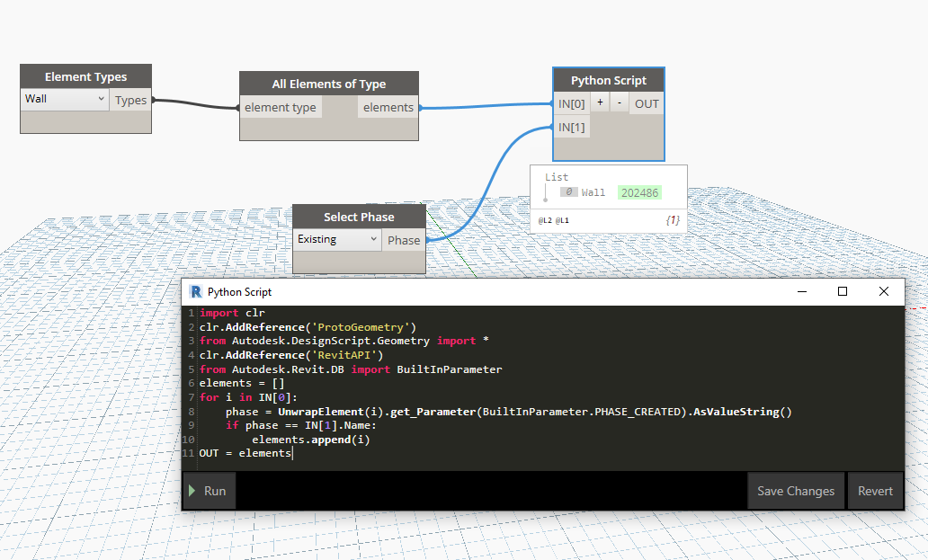Click elements.append(i) on line 10
Viewport: 928px width, 560px height.
pos(311,440)
